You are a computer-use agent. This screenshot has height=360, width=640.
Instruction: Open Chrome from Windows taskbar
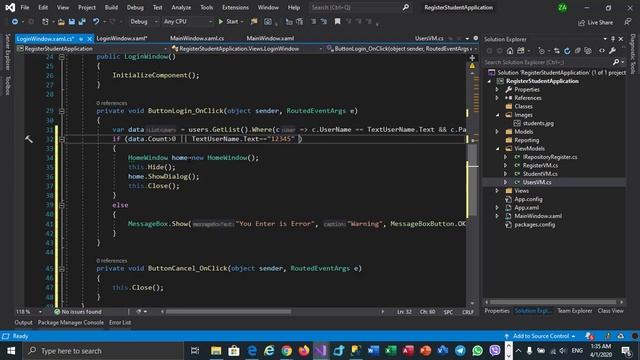click(287, 351)
